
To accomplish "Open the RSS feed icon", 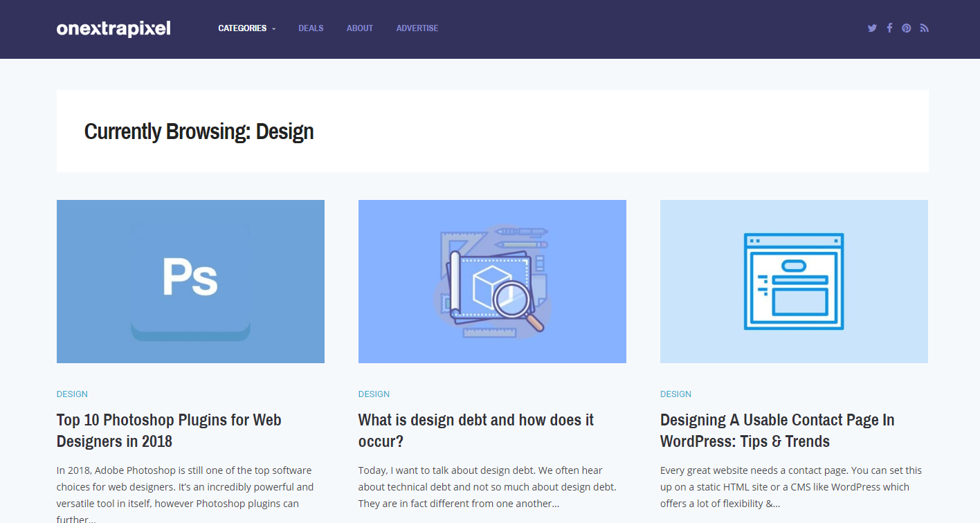I will (924, 28).
